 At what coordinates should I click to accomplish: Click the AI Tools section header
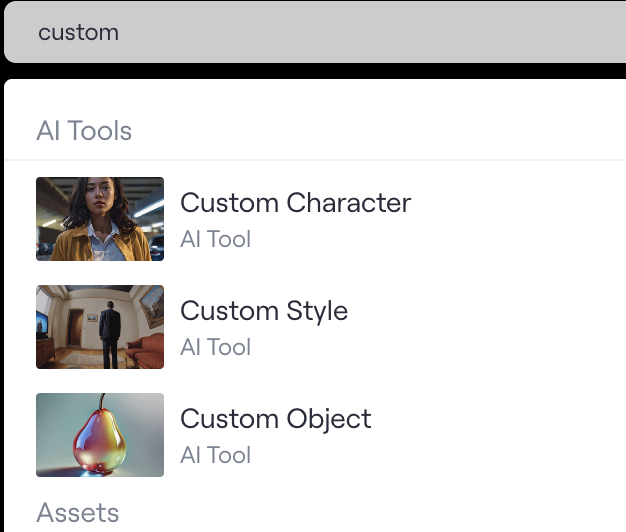[x=84, y=131]
